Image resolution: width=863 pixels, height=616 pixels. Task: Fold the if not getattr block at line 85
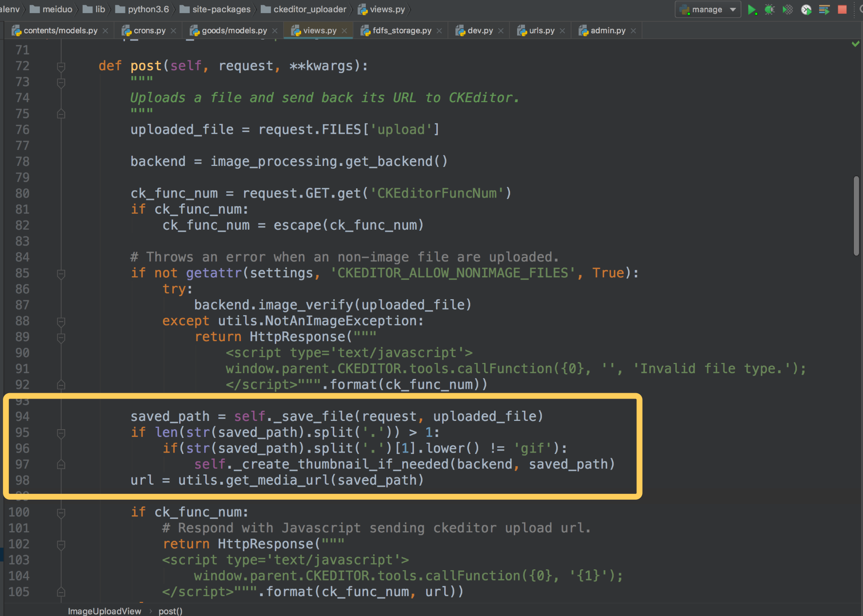pos(61,273)
